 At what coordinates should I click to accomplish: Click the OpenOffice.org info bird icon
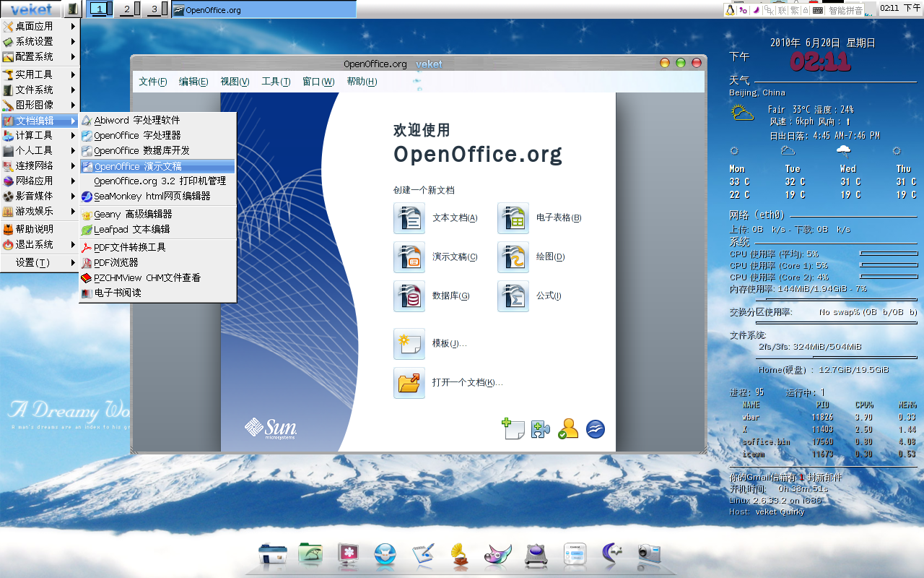click(596, 429)
